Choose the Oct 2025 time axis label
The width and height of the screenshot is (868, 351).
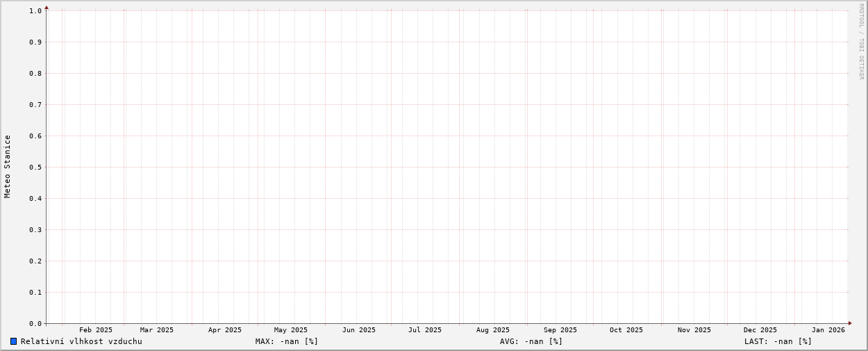click(626, 330)
